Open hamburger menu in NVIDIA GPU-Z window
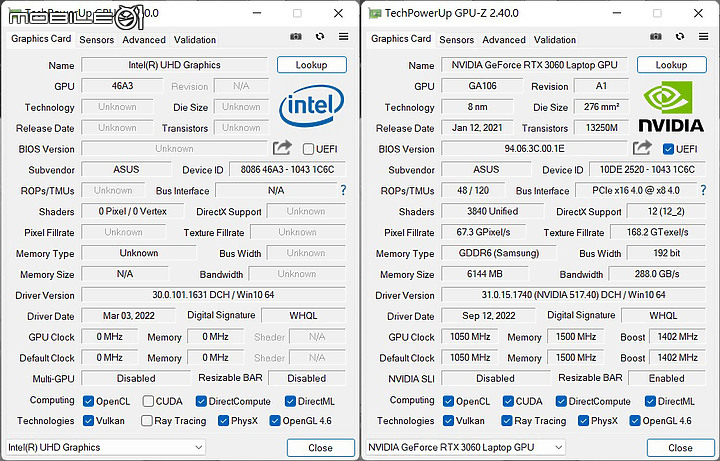 [703, 36]
